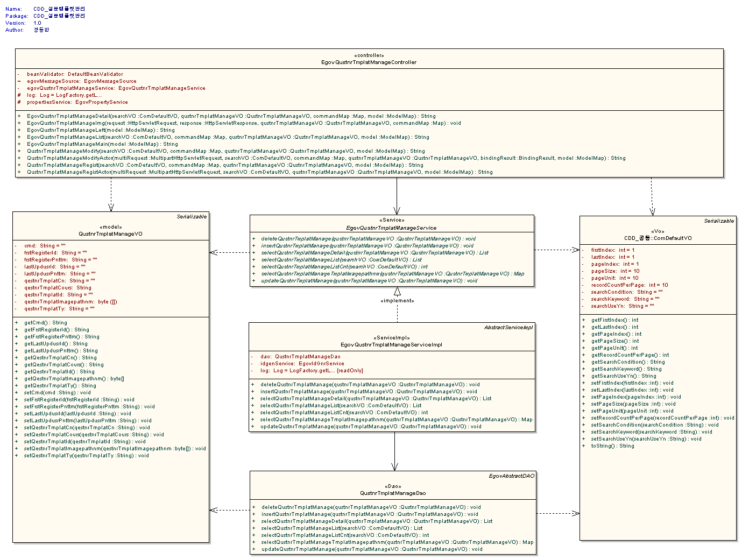Click the EgovQustnrTmplatManageServiceImpl class name
The width and height of the screenshot is (742, 560).
(391, 345)
